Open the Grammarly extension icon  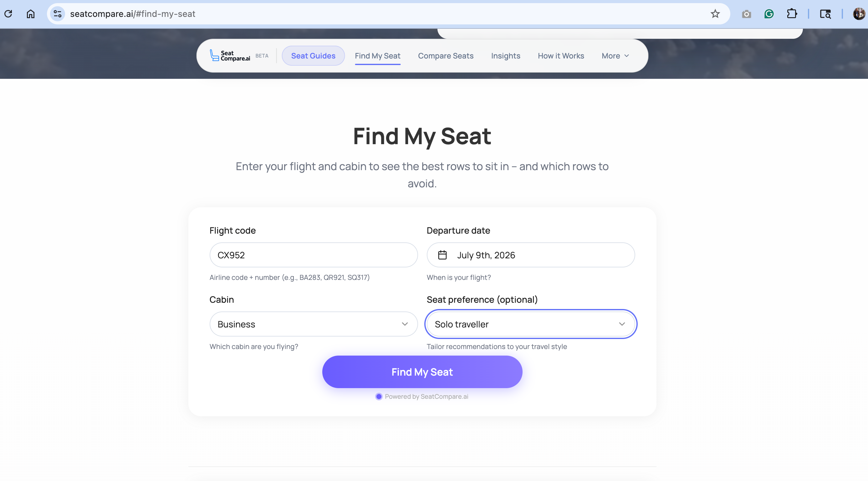tap(769, 14)
